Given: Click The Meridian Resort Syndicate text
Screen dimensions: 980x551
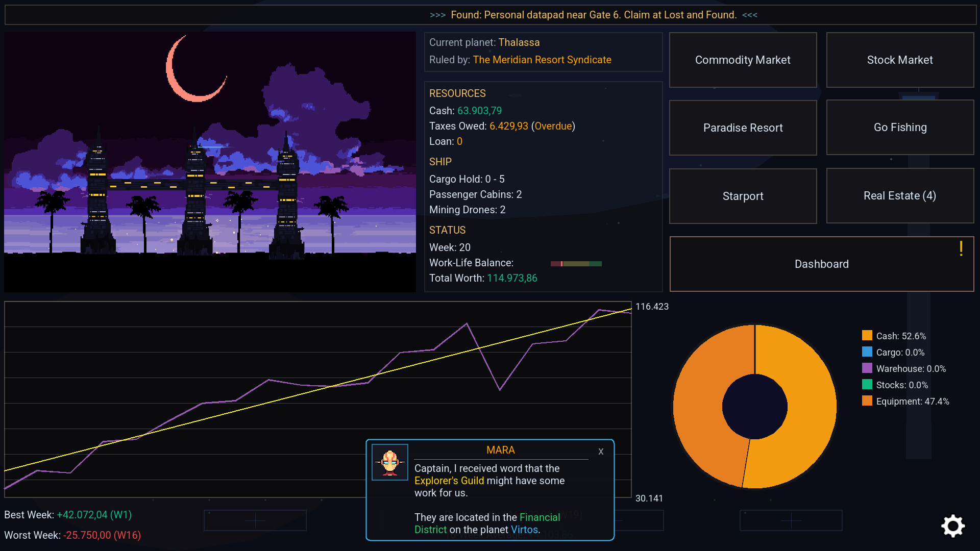Looking at the screenshot, I should pyautogui.click(x=542, y=60).
